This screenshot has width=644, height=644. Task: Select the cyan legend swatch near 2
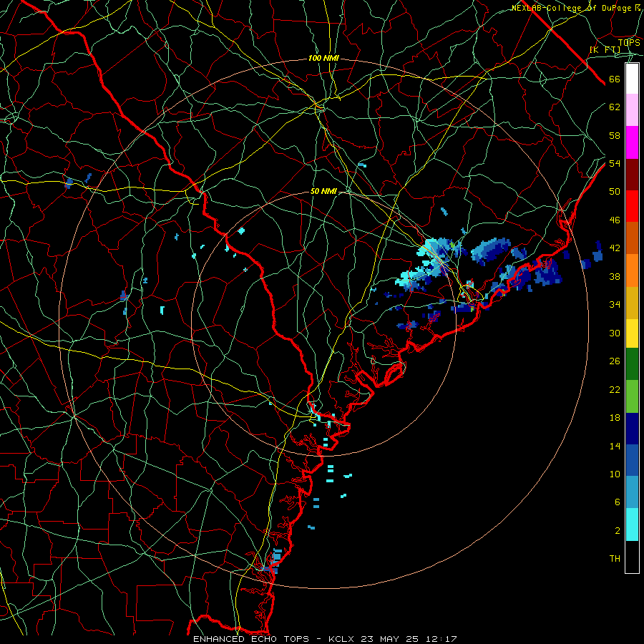[x=632, y=525]
